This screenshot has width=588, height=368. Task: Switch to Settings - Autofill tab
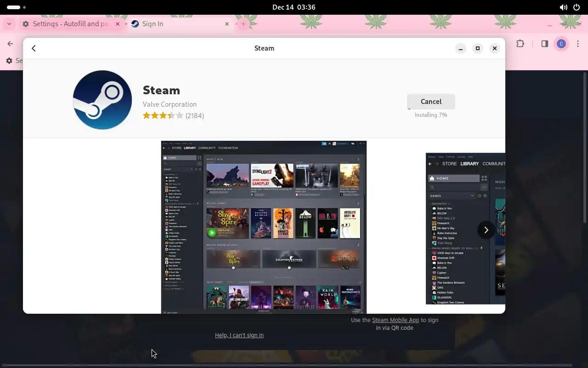tap(70, 24)
